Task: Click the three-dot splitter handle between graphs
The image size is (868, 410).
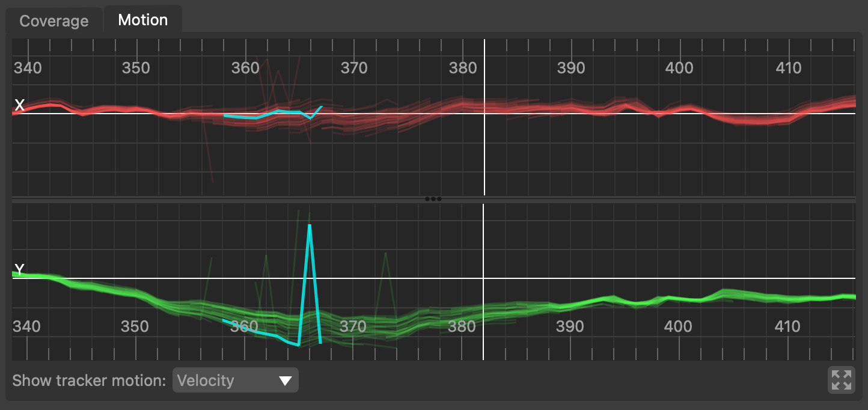Action: click(433, 199)
